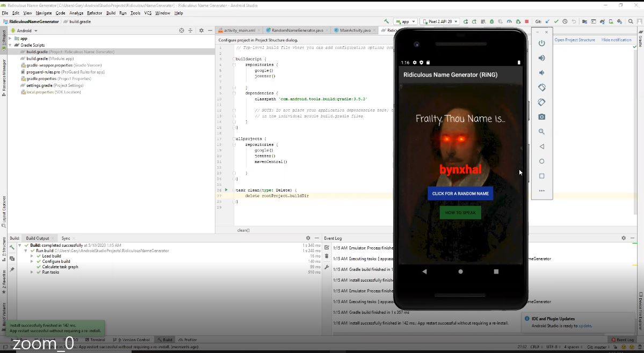Open the app run configuration dropdown
Viewport: 644px width, 353px height.
pyautogui.click(x=406, y=21)
